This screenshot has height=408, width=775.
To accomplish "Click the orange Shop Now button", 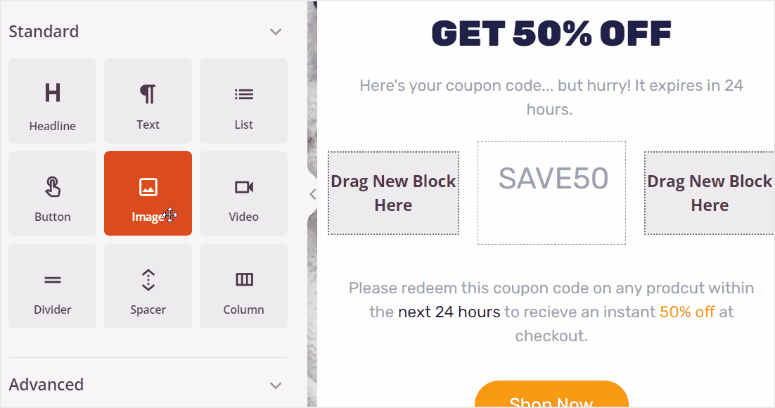I will pos(551,396).
